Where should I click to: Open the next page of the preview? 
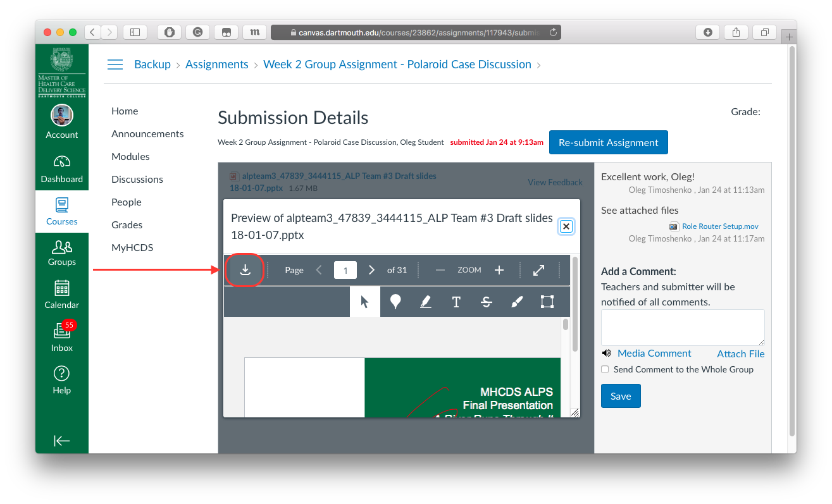click(371, 269)
